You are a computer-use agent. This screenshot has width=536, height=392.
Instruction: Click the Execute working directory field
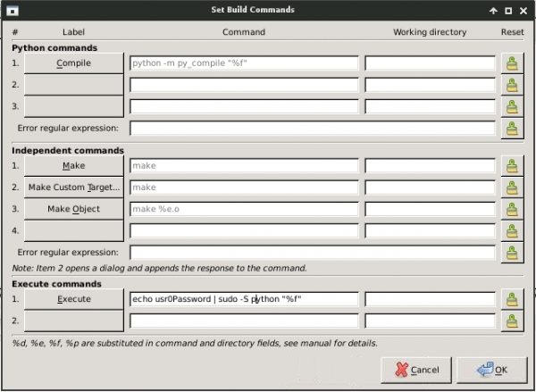tap(430, 299)
